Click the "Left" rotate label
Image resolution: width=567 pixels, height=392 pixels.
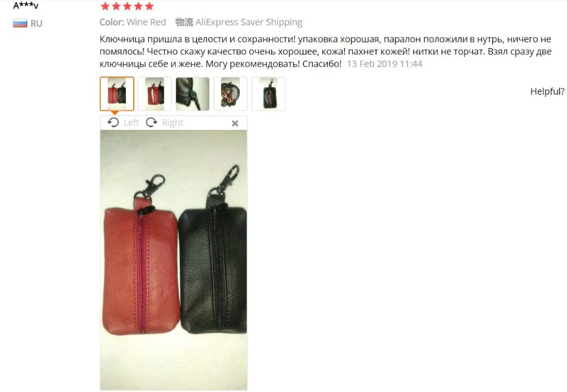coord(131,123)
